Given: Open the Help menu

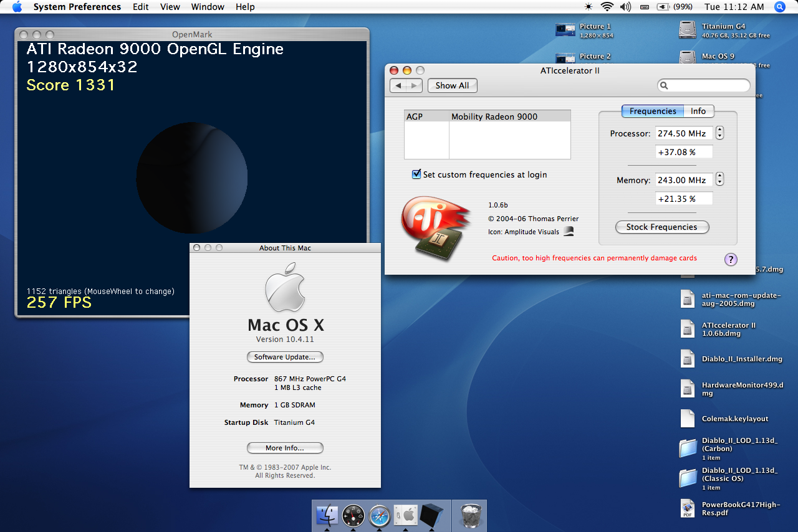Looking at the screenshot, I should 245,7.
